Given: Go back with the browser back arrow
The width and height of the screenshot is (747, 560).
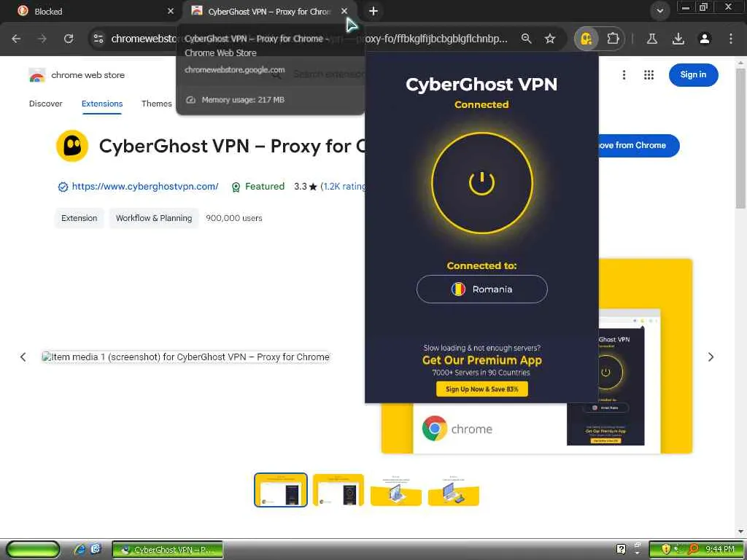Looking at the screenshot, I should click(x=16, y=39).
